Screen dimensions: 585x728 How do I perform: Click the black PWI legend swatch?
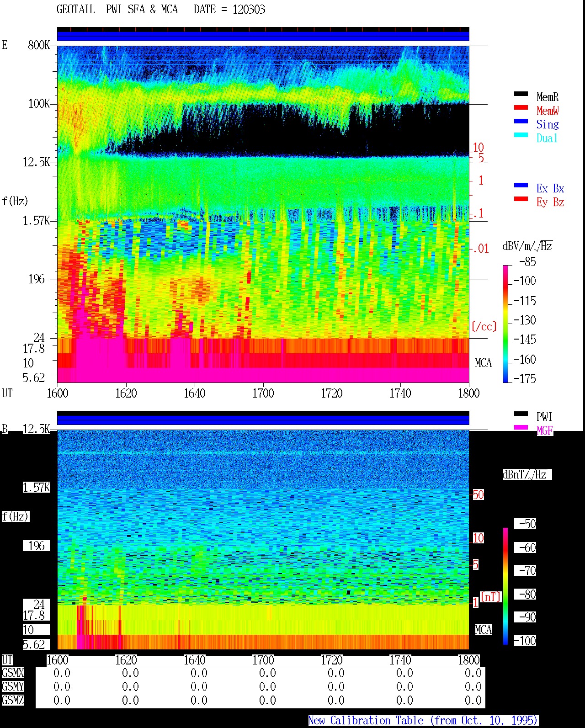click(521, 414)
